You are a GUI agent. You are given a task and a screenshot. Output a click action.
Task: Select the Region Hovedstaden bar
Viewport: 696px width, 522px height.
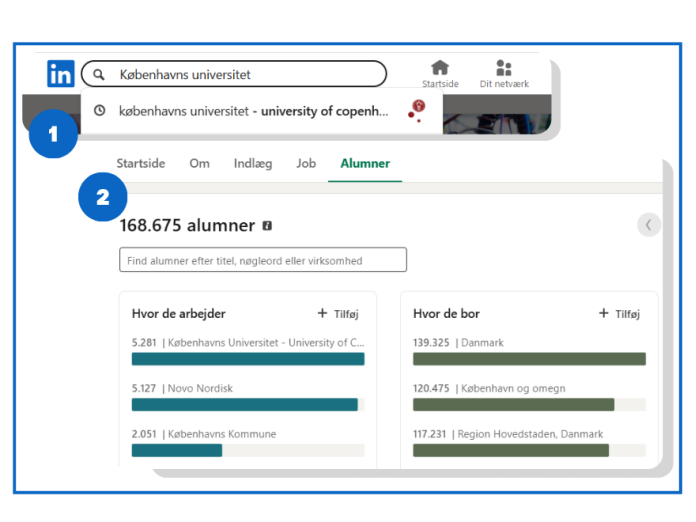tap(529, 450)
